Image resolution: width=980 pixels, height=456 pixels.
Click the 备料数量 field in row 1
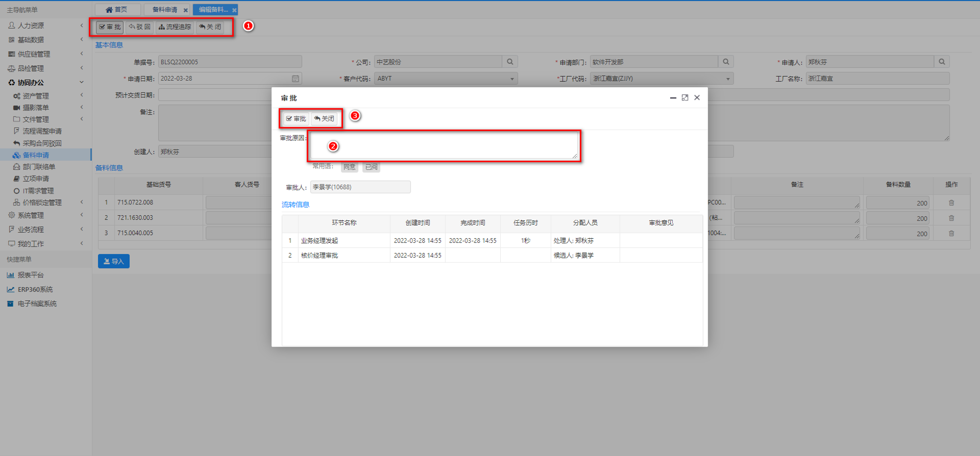coord(898,203)
